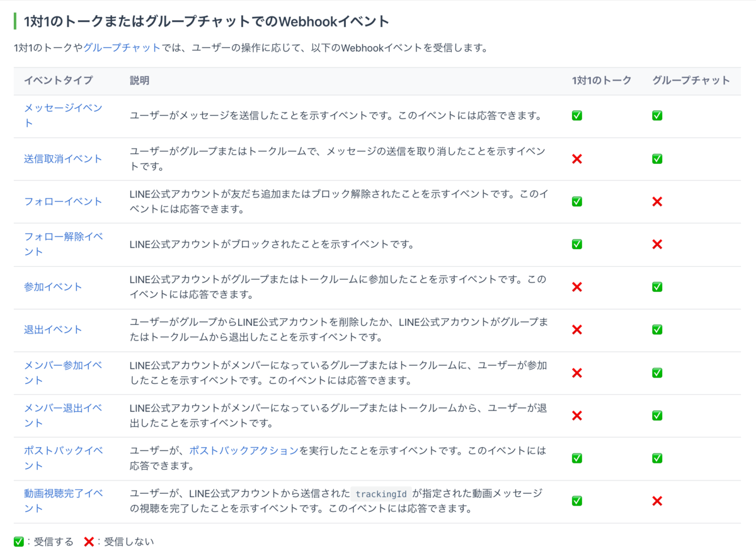Click red cross for 動画視聴完了イベント under グループチャット

pos(657,501)
